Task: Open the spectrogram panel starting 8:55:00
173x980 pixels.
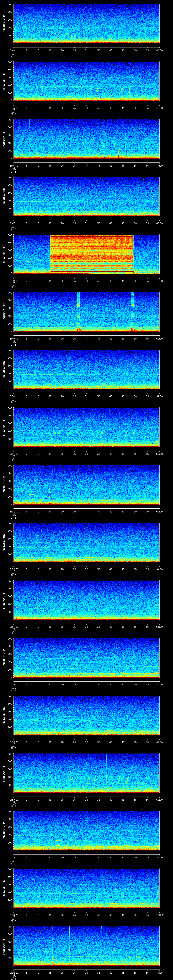Action: tap(86, 657)
